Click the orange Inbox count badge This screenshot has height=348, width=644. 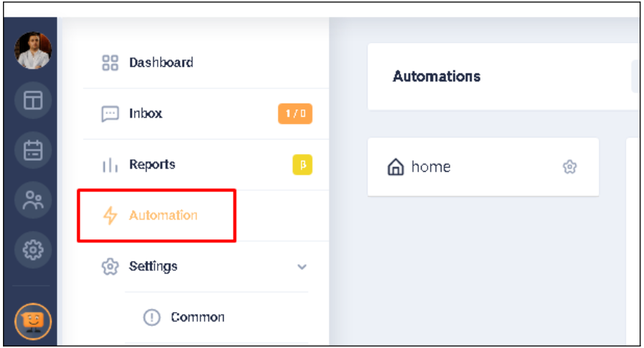[x=295, y=114]
